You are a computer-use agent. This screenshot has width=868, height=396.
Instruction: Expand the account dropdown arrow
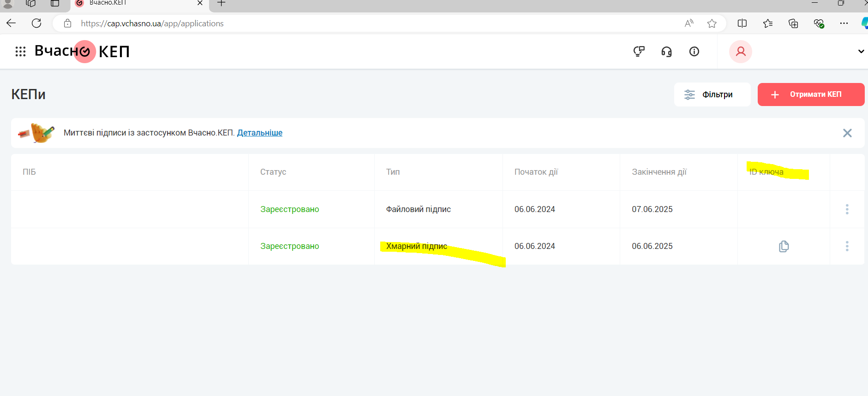(x=861, y=52)
